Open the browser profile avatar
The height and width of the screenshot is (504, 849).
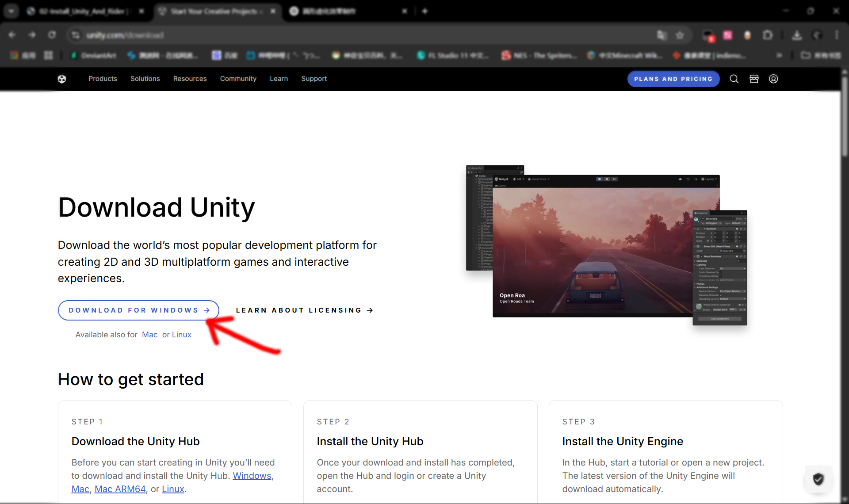pos(817,35)
